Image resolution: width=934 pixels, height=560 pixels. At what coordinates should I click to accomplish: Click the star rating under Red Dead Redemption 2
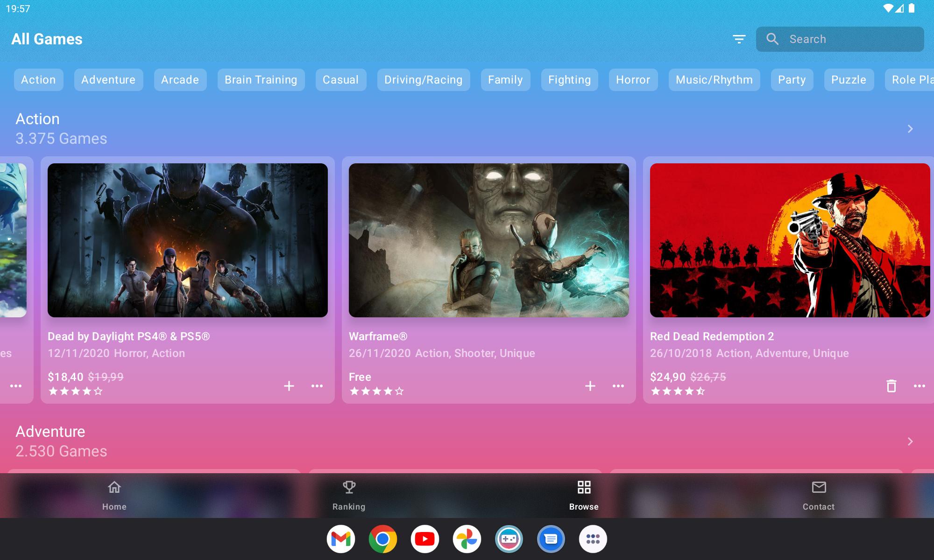(x=678, y=392)
